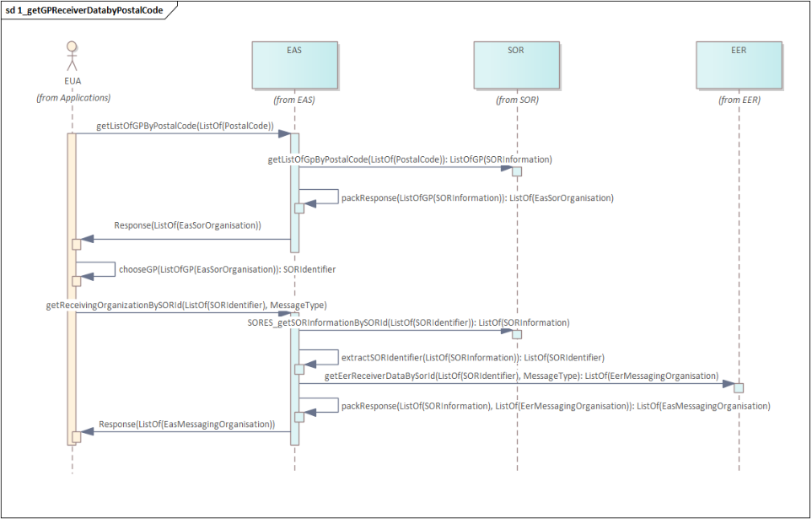Image resolution: width=812 pixels, height=519 pixels.
Task: Click the small EER activation box
Action: (738, 387)
